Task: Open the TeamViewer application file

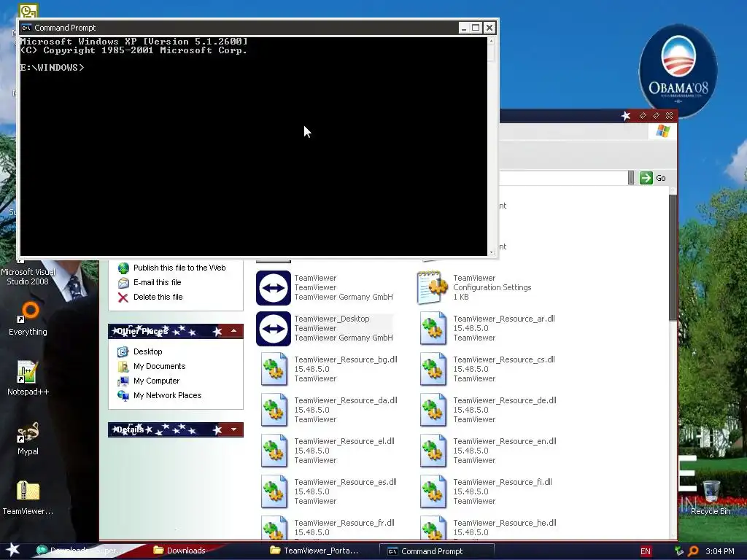Action: point(273,287)
